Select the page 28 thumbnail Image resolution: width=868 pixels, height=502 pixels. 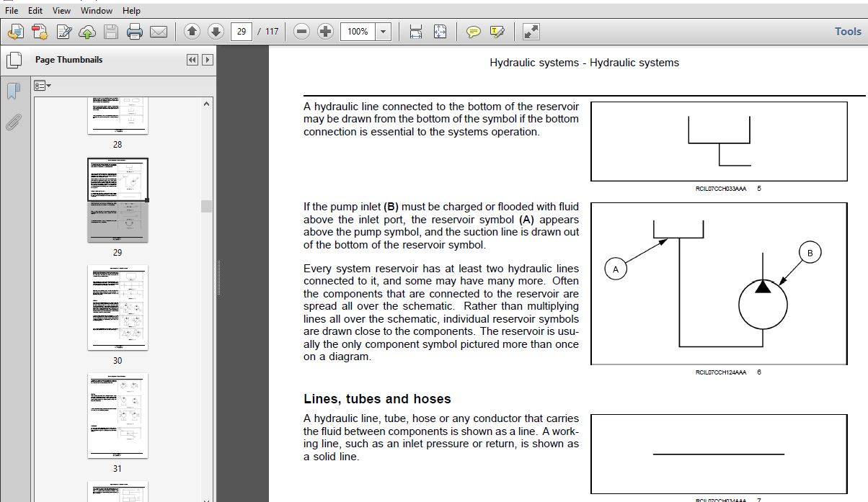point(118,116)
